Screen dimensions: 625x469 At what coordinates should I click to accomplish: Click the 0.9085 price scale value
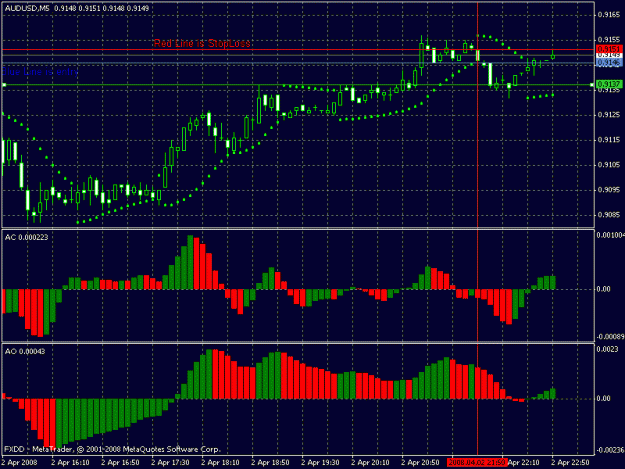pyautogui.click(x=609, y=215)
